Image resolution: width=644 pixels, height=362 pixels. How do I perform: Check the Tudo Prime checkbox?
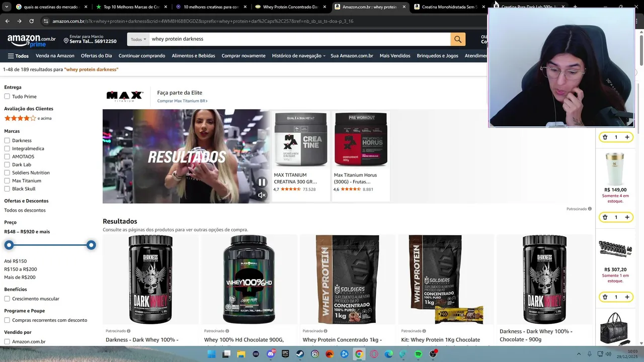[x=7, y=97]
